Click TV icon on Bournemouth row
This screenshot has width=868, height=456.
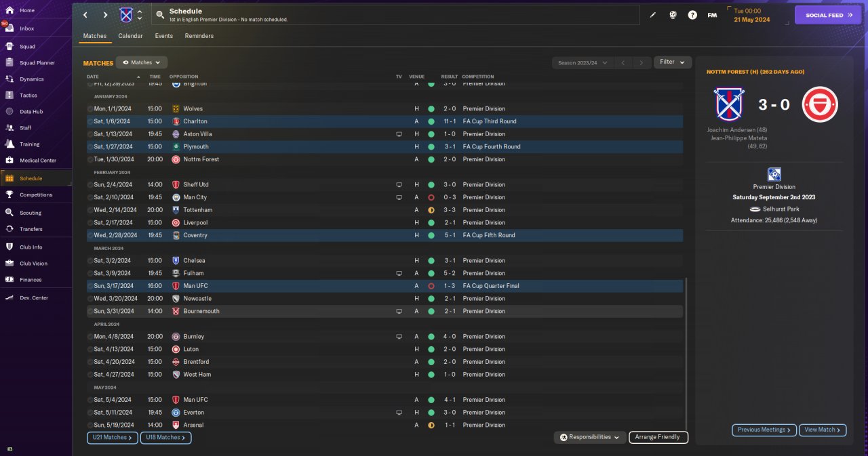[399, 311]
